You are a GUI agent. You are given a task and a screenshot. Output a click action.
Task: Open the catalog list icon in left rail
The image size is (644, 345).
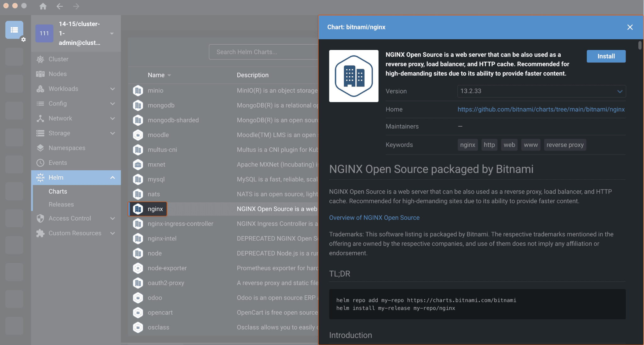(x=14, y=30)
